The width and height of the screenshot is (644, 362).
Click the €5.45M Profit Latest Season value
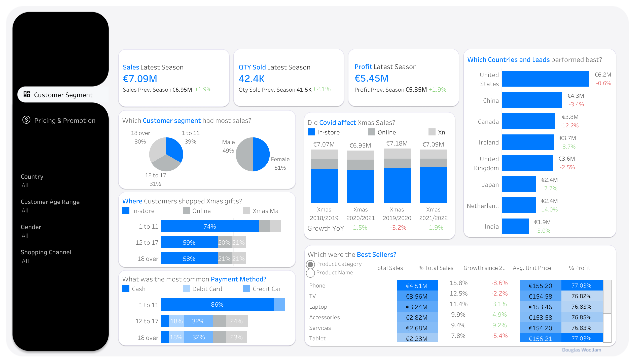point(372,78)
